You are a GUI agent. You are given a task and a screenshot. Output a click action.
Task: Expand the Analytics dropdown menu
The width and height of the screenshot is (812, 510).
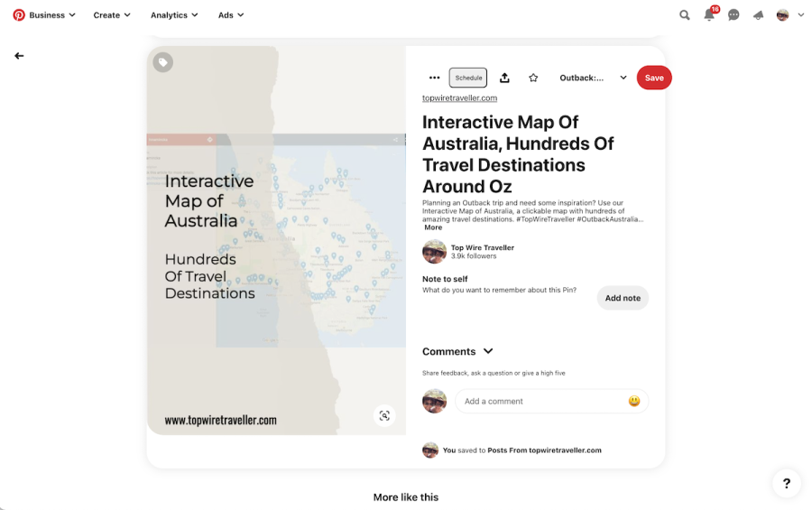pos(174,15)
